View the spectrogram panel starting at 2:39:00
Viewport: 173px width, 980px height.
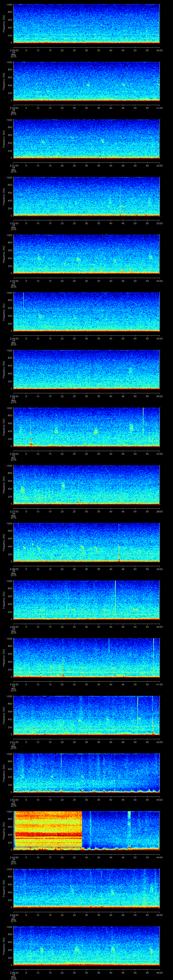(86, 600)
